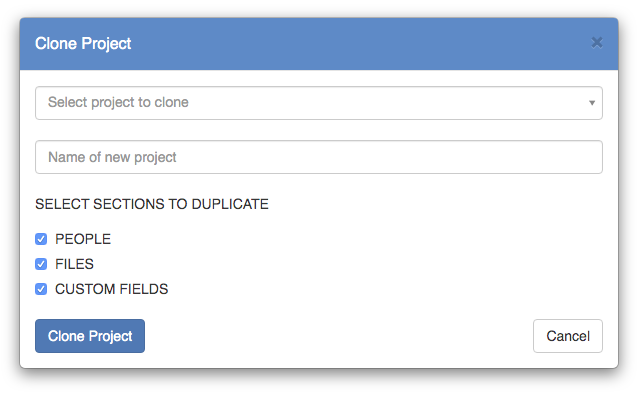
Task: Click the 'Name of new project' placeholder text
Action: coord(112,157)
